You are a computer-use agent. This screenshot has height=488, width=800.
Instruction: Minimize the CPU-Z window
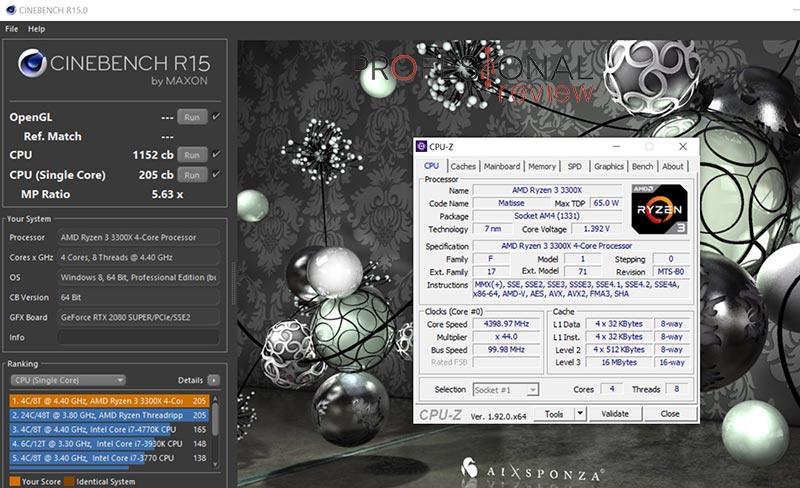pyautogui.click(x=616, y=147)
